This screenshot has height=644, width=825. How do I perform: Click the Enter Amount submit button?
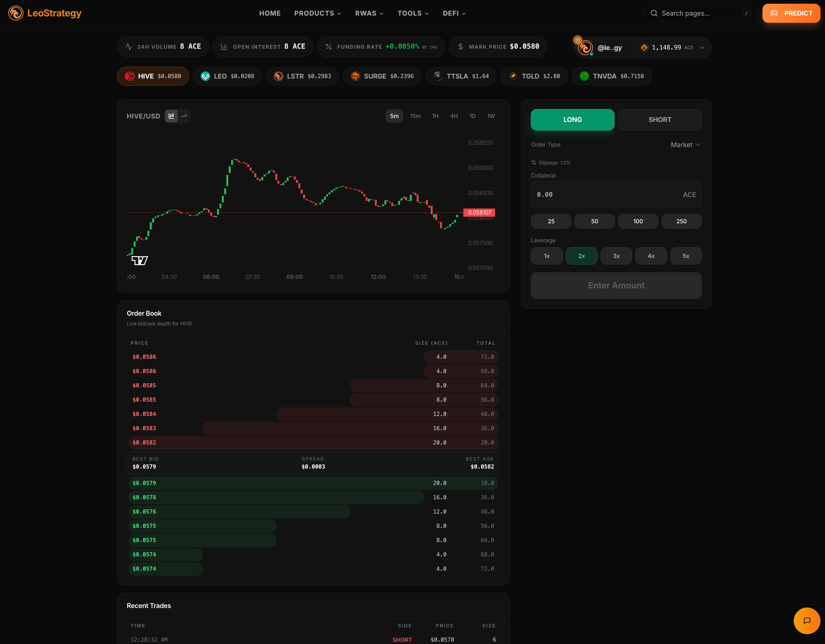pyautogui.click(x=616, y=285)
